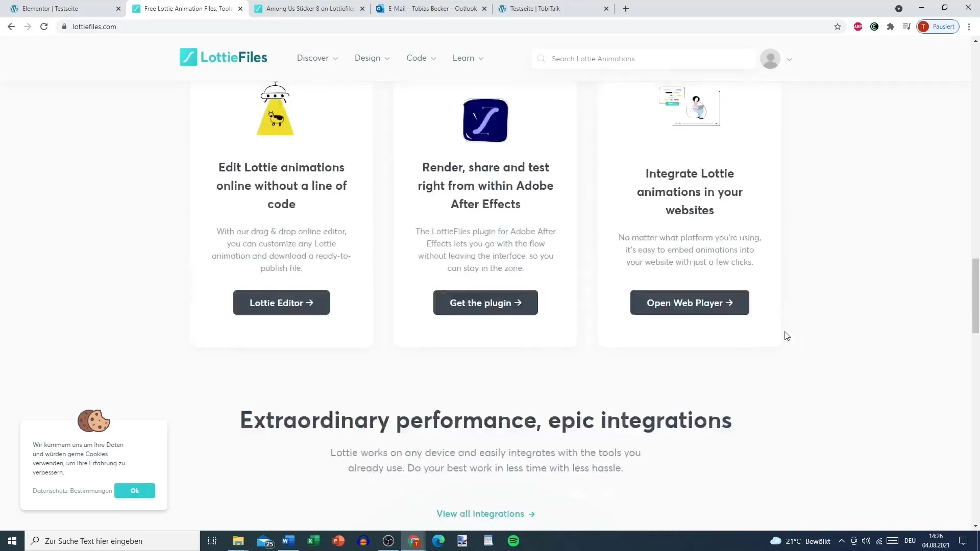The width and height of the screenshot is (980, 551).
Task: Open the Mail app on the taskbar
Action: [265, 541]
